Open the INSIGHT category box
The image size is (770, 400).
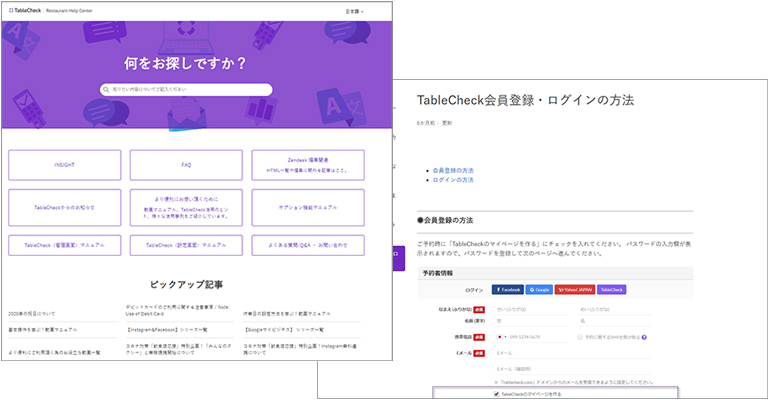[64, 165]
